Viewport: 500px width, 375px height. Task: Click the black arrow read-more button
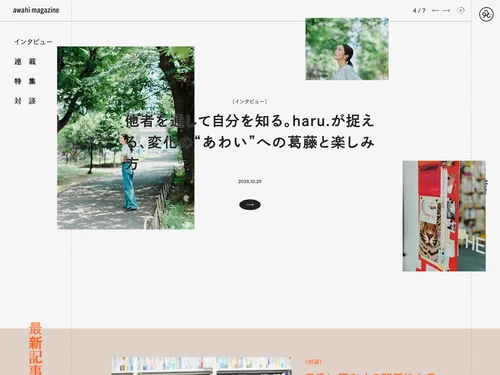(x=250, y=205)
